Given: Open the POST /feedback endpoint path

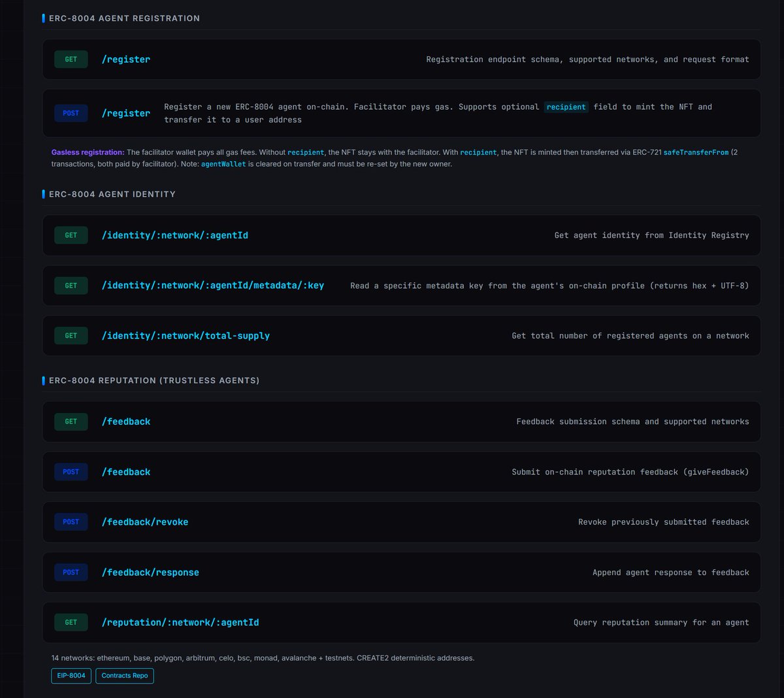Looking at the screenshot, I should pos(126,473).
